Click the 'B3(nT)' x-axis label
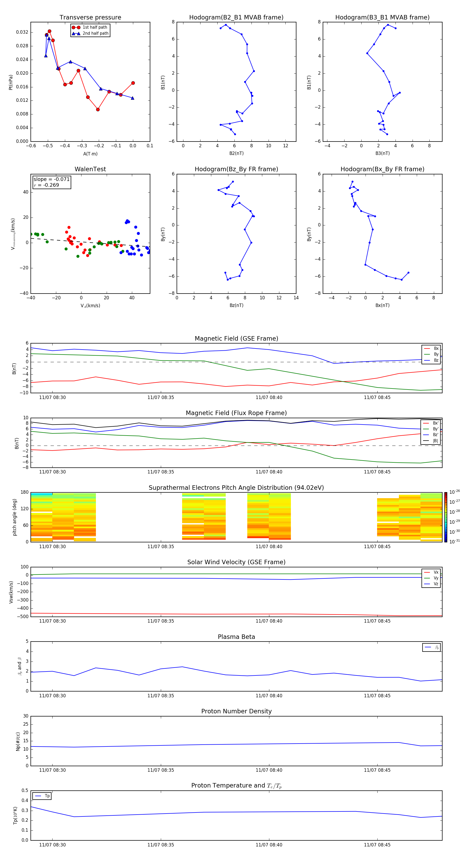473x868 pixels. [x=382, y=153]
